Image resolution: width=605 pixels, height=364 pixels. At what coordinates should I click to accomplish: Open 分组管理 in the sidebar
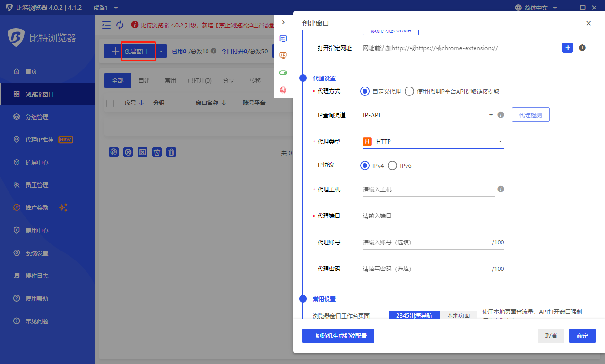tap(47, 117)
